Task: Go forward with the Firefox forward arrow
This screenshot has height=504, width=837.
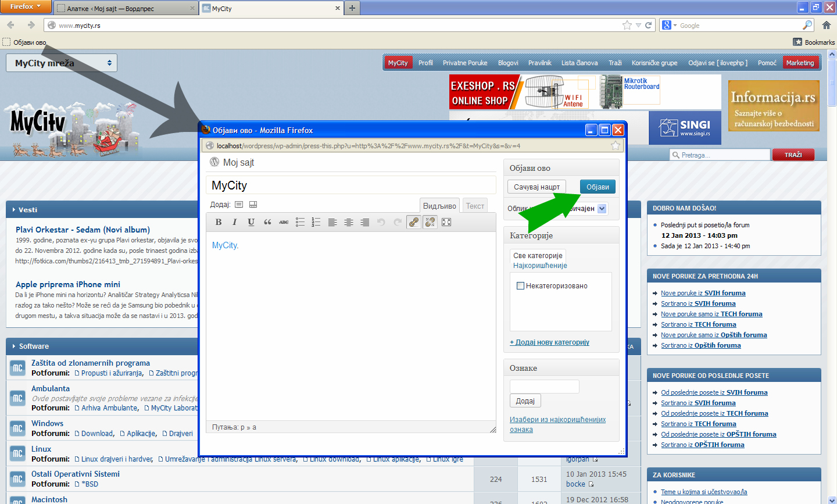Action: click(31, 25)
